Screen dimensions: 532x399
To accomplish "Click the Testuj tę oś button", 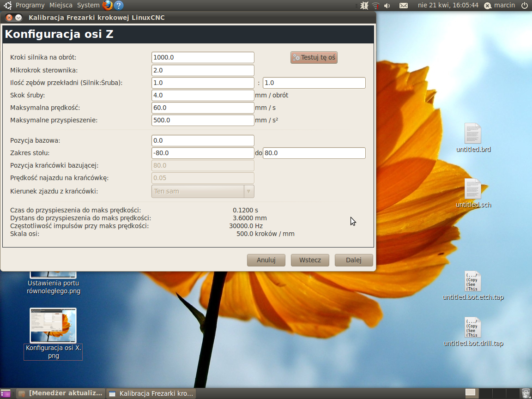I will click(x=314, y=57).
